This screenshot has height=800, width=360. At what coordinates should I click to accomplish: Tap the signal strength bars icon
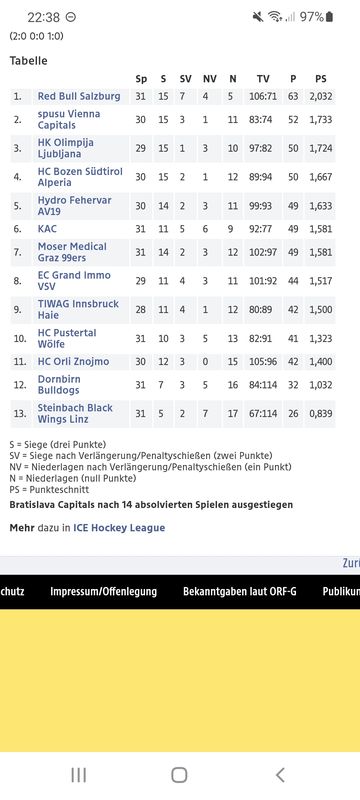click(290, 17)
